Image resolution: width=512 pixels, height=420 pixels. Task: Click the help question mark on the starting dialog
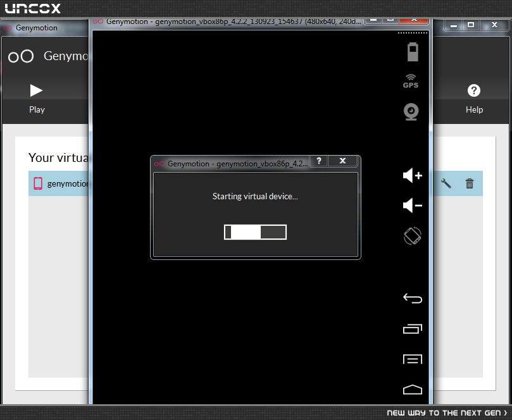(x=319, y=161)
